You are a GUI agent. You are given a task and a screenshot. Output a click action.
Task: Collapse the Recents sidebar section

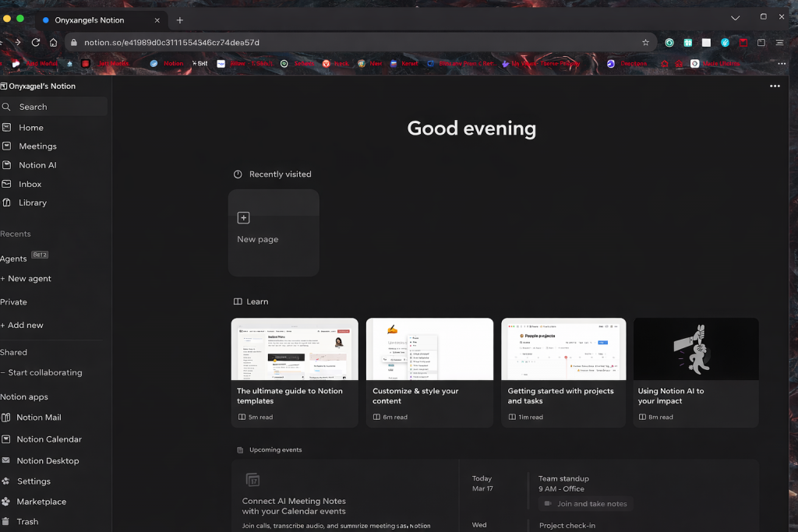click(x=16, y=234)
